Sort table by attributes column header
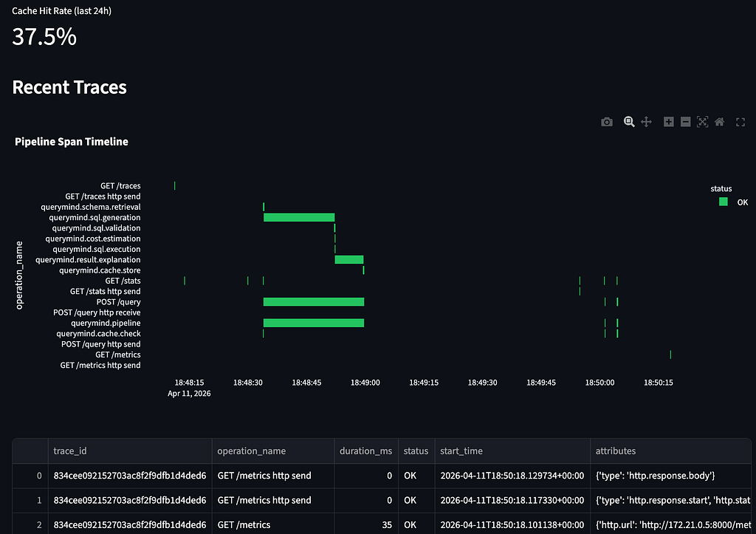Screen dimensions: 756x534 670,451
